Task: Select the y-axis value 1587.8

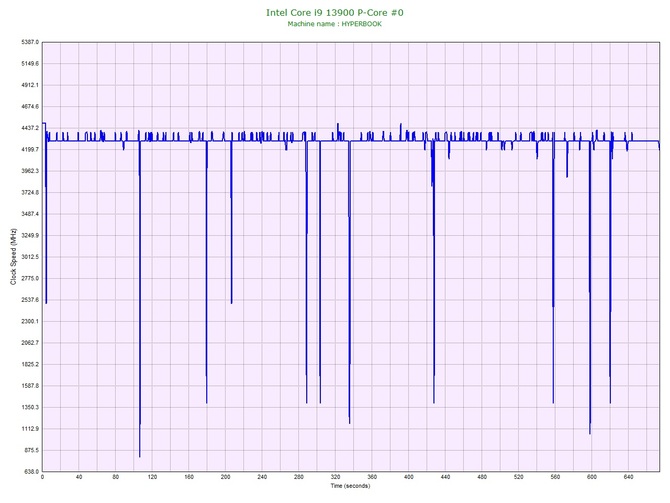Action: (x=30, y=386)
